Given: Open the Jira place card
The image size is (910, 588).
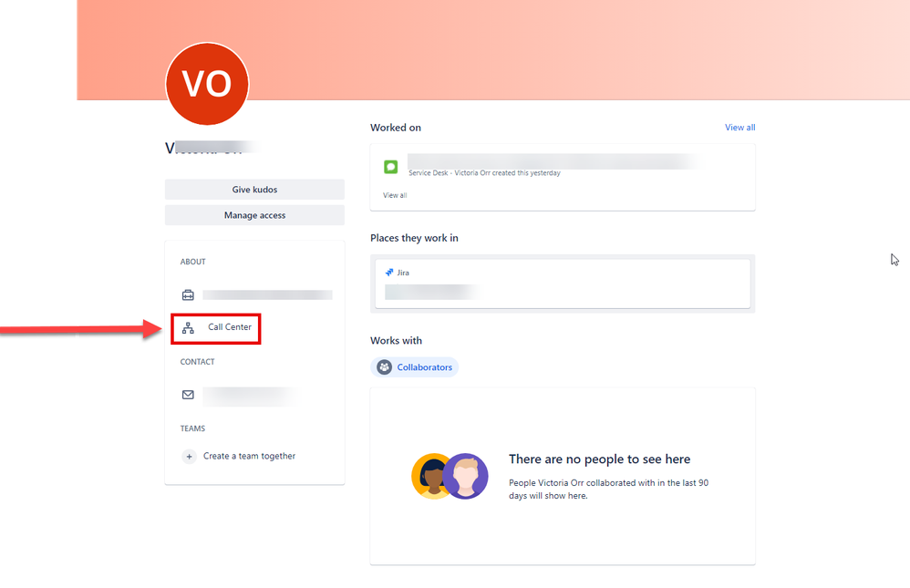Looking at the screenshot, I should click(x=563, y=284).
